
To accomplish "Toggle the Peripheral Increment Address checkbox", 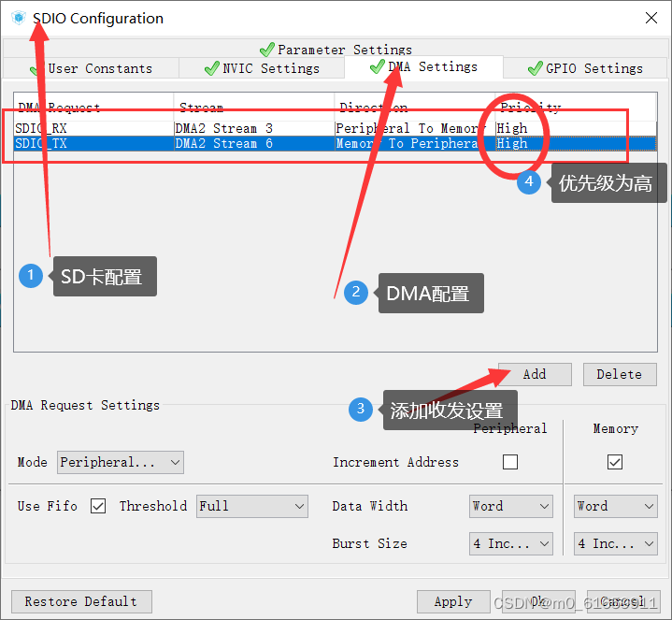I will 510,462.
